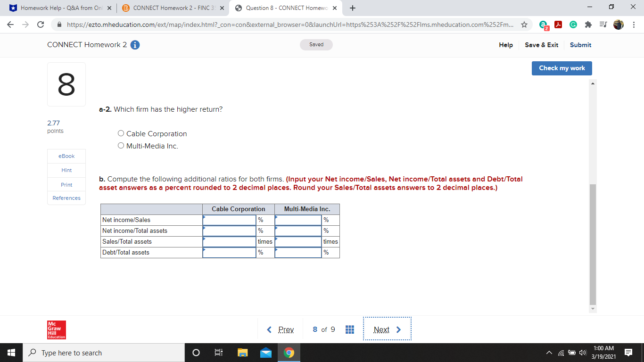
Task: Click the Check my work button
Action: click(x=562, y=68)
